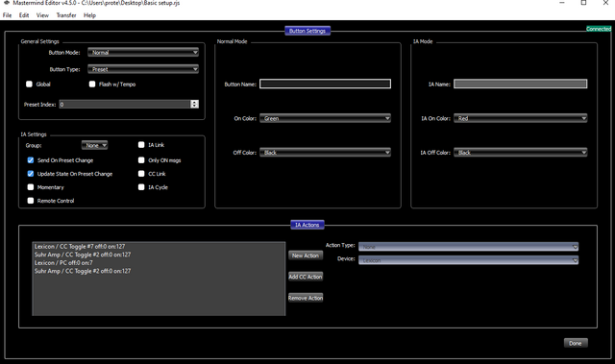Open the IA On Color dropdown

pos(521,118)
